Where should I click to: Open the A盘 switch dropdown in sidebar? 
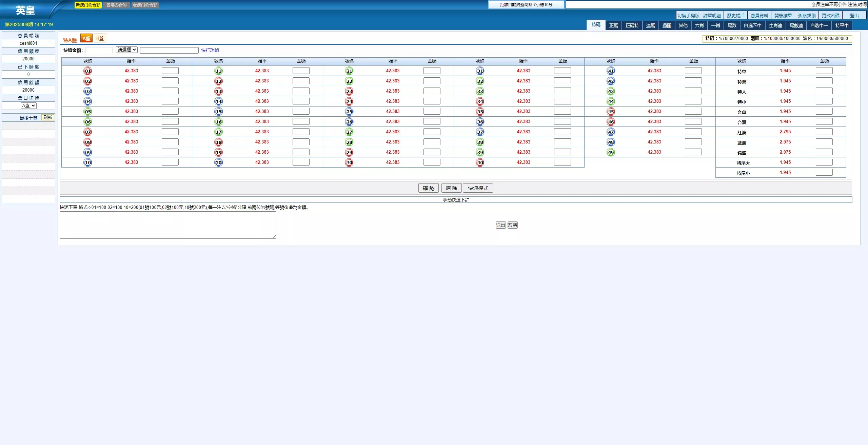[x=28, y=105]
